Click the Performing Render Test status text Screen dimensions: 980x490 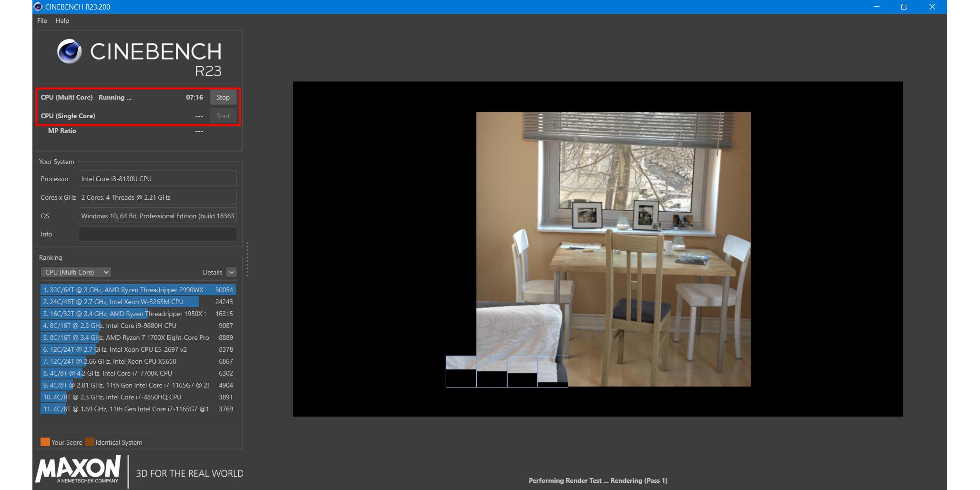tap(598, 480)
